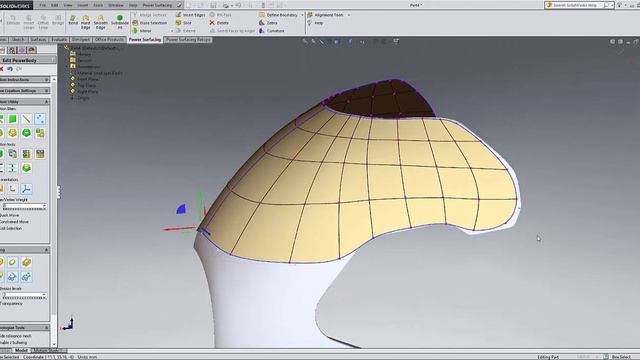Open Define Boundary dropdown arrow

pos(302,15)
